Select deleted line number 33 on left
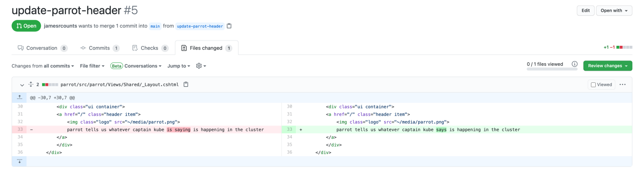The height and width of the screenshot is (170, 644). click(x=20, y=129)
